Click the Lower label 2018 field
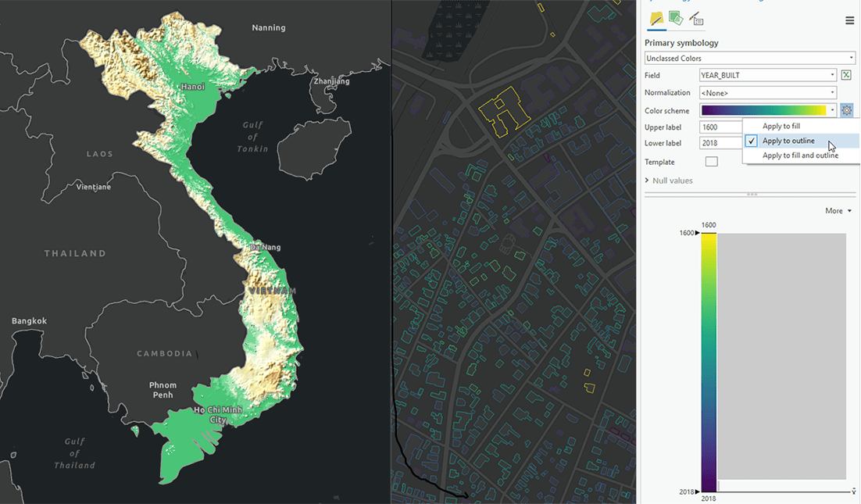Screen dimensions: 861x504 pos(719,142)
